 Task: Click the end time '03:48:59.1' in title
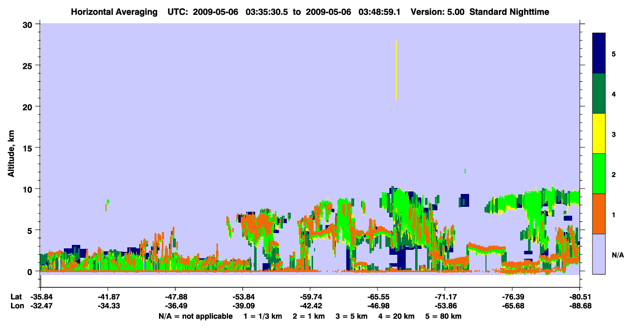pos(380,11)
